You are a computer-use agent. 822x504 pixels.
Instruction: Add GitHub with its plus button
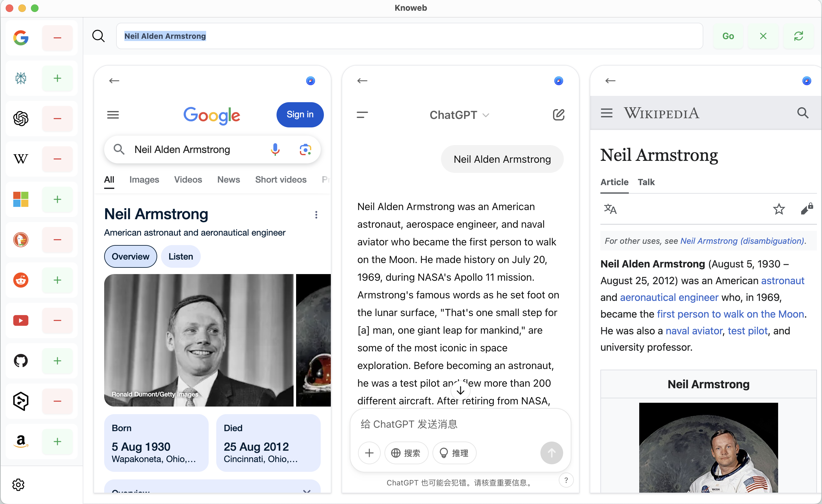[x=57, y=361]
